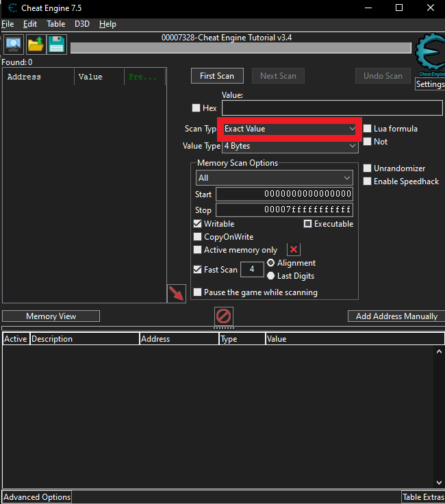Open the D3D menu
Image resolution: width=445 pixels, height=504 pixels.
pyautogui.click(x=82, y=24)
